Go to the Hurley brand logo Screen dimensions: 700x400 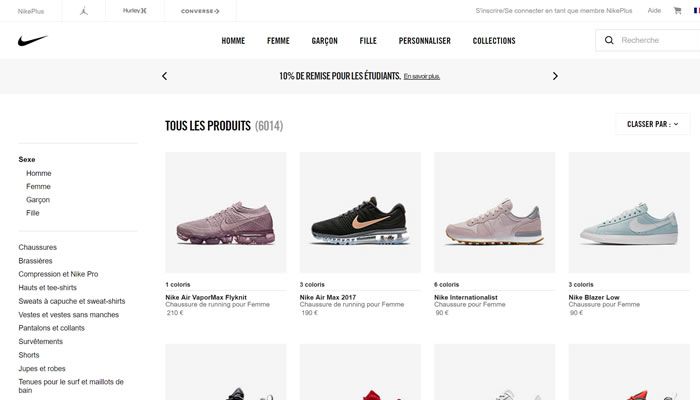click(x=135, y=11)
